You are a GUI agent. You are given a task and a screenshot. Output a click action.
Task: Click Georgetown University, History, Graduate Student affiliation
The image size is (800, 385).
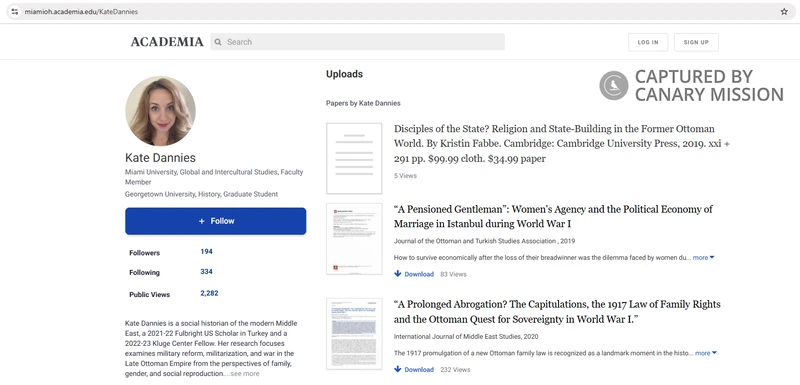[202, 194]
